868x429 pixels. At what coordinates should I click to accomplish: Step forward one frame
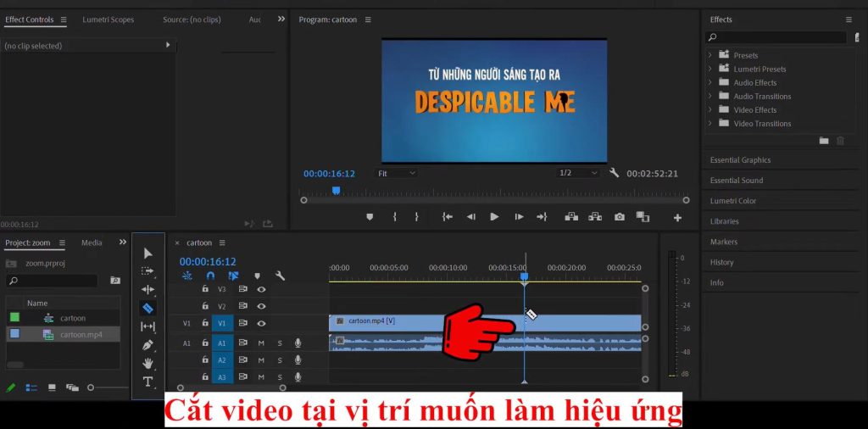(x=519, y=217)
